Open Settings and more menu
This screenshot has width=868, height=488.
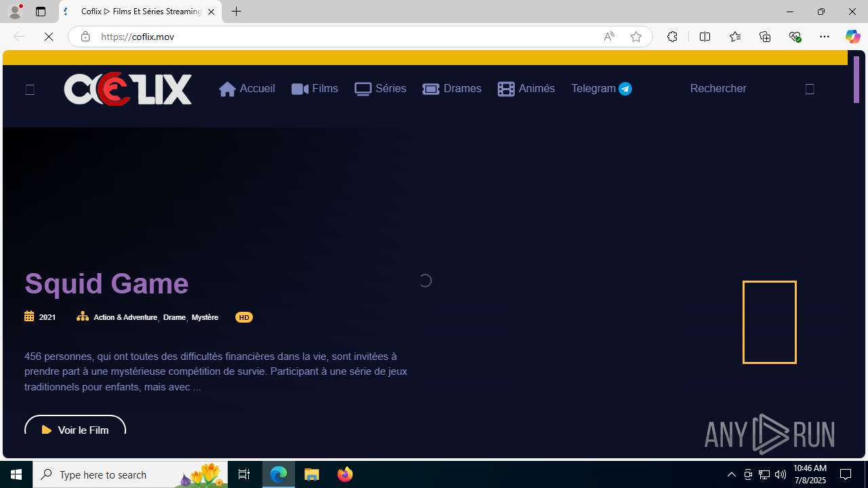825,37
